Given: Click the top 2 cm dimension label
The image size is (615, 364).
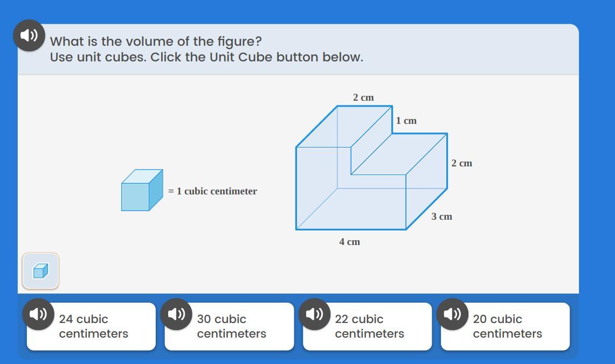Looking at the screenshot, I should 363,97.
